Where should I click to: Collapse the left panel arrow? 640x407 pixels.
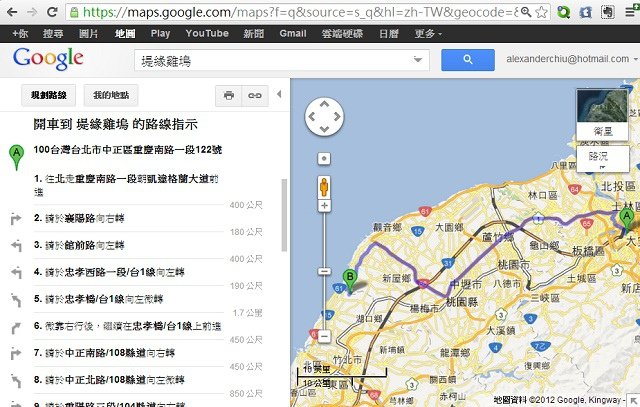(x=279, y=94)
